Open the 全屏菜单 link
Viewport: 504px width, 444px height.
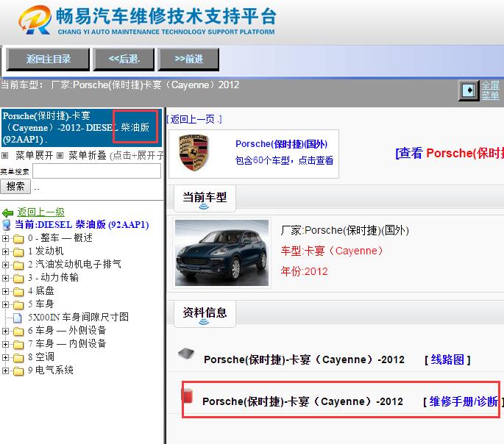[490, 90]
